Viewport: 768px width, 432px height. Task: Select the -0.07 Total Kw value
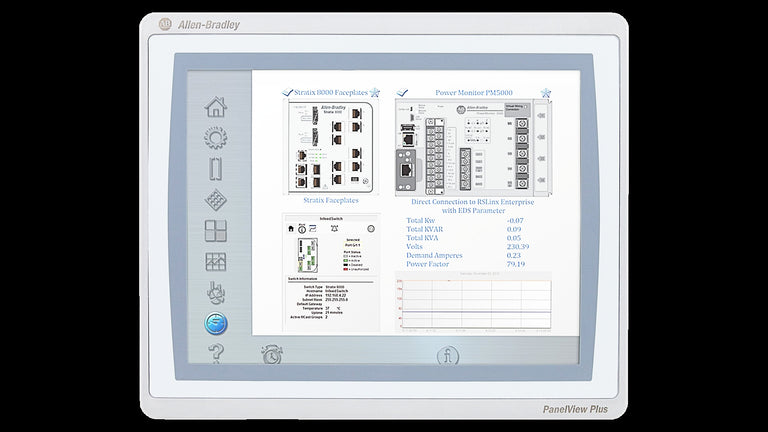tap(515, 220)
